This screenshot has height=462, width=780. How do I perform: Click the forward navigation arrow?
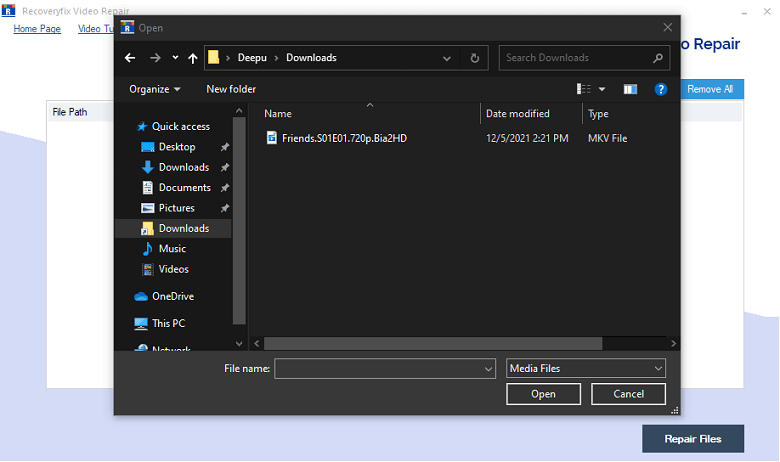tap(155, 58)
